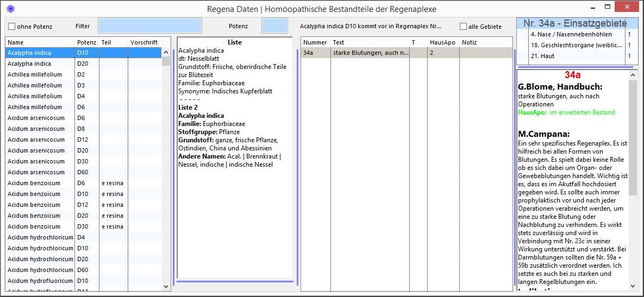Image resolution: width=644 pixels, height=297 pixels.
Task: Focus the Potenz input box
Action: (274, 26)
